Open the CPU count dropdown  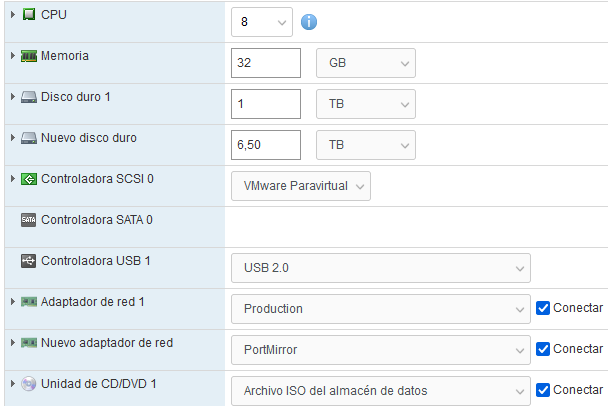click(x=262, y=21)
